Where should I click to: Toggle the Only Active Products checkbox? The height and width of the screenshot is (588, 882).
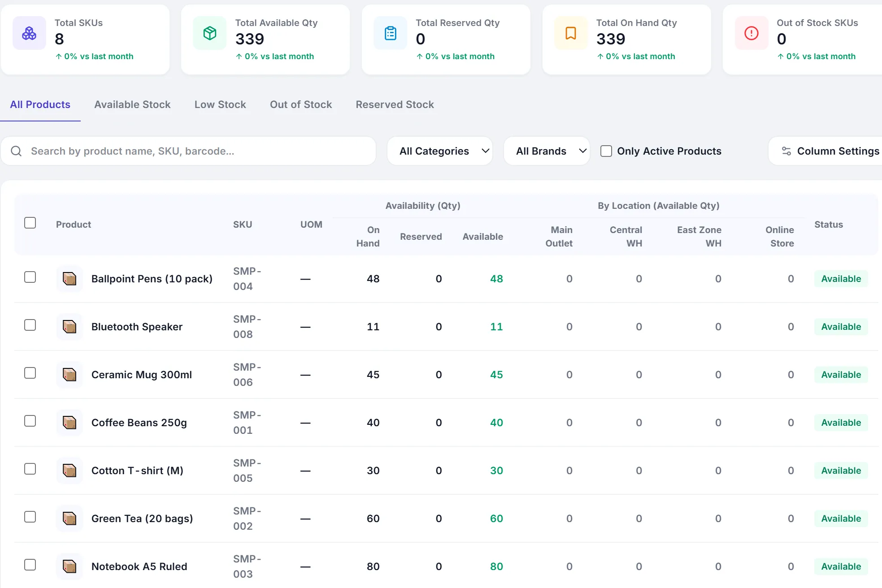tap(606, 151)
